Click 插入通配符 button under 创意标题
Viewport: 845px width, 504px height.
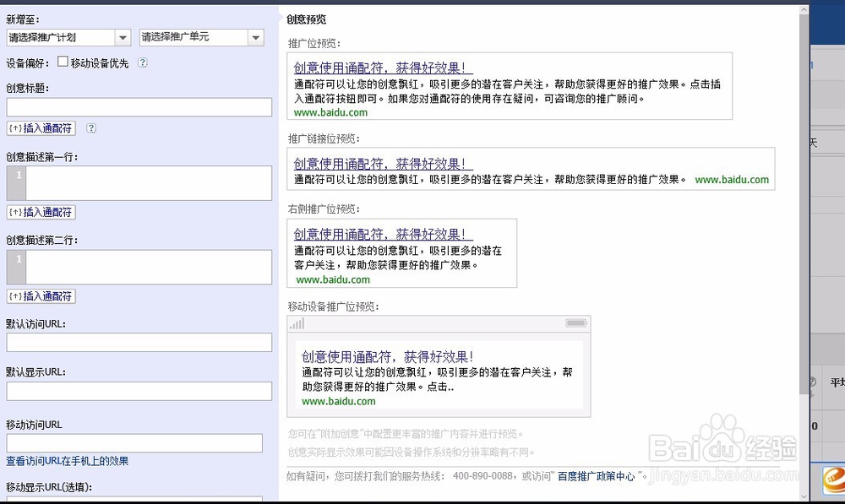pos(41,128)
